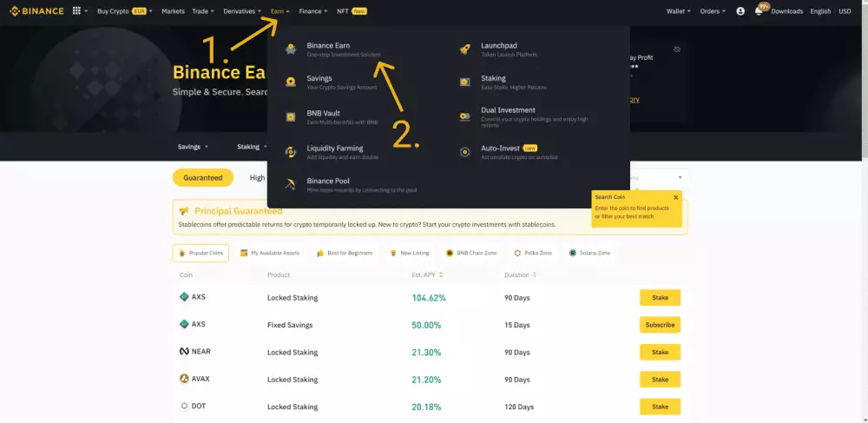The height and width of the screenshot is (423, 868).
Task: Select Solana Zone filter
Action: pos(589,253)
